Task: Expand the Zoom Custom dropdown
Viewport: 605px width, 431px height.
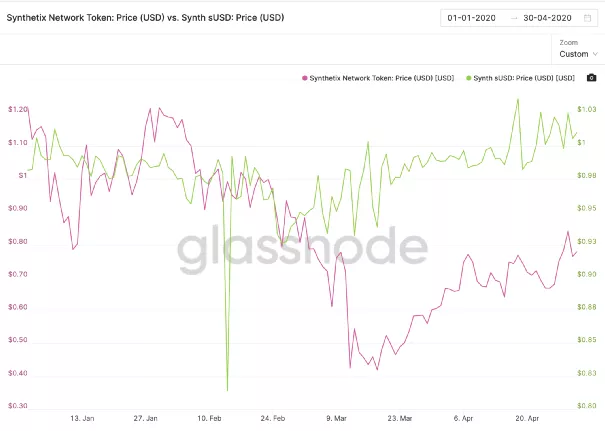Action: coord(571,53)
